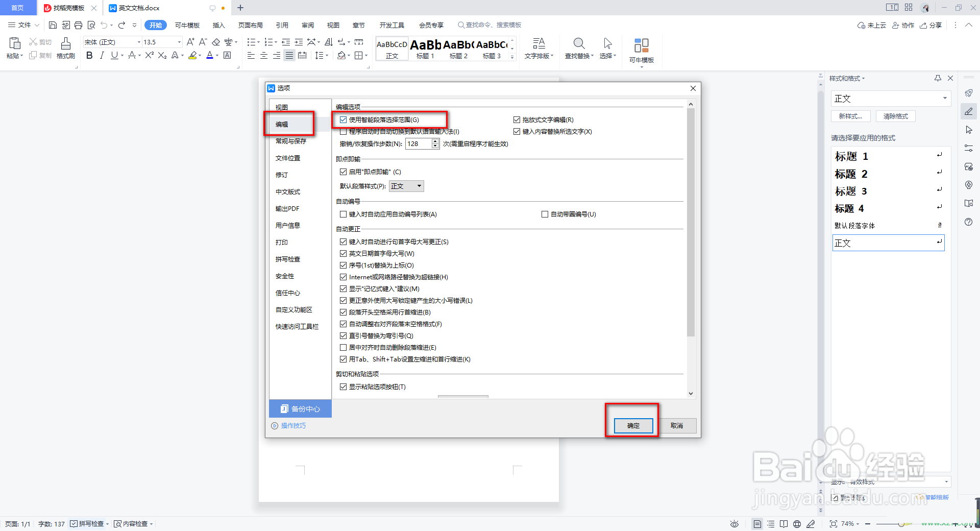Toggle bold formatting
Image resolution: width=980 pixels, height=531 pixels.
(89, 56)
